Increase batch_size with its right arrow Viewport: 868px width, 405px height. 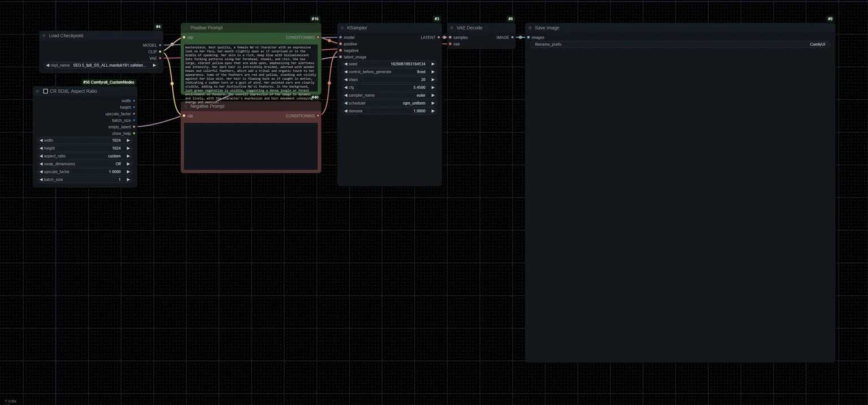pyautogui.click(x=128, y=180)
